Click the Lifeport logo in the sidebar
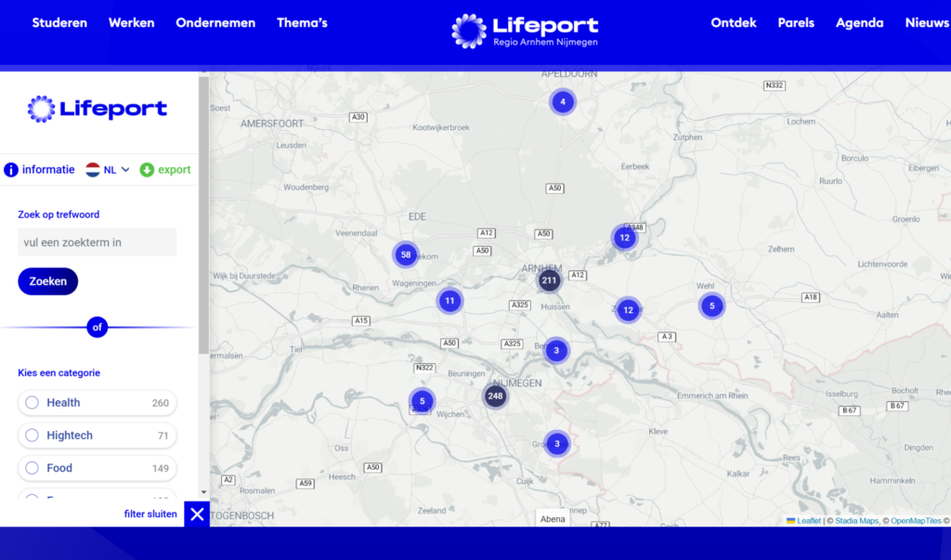This screenshot has width=951, height=560. pyautogui.click(x=97, y=110)
